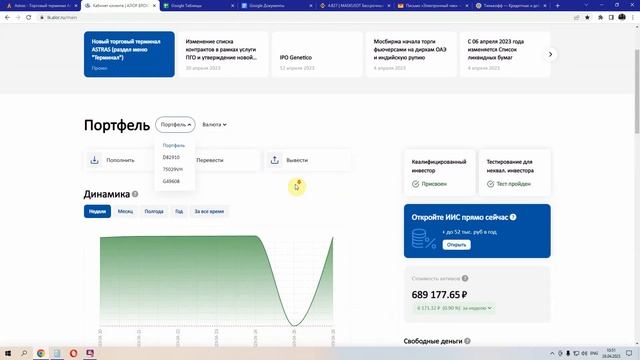Select the Месяц period tab

click(x=125, y=211)
